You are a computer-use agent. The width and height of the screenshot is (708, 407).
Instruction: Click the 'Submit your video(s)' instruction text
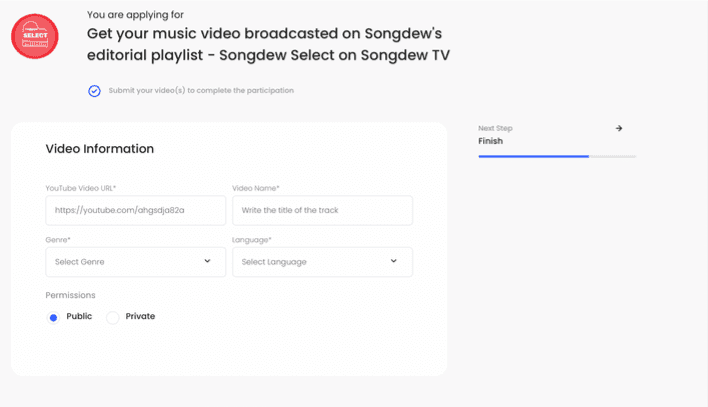(x=201, y=90)
